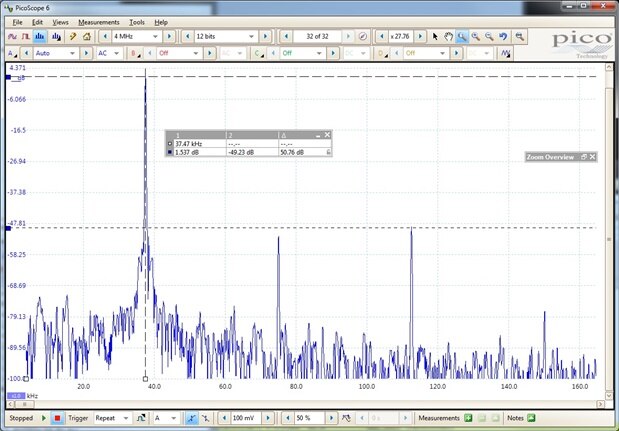619x431 pixels.
Task: Open the Measurements menu
Action: [x=98, y=21]
